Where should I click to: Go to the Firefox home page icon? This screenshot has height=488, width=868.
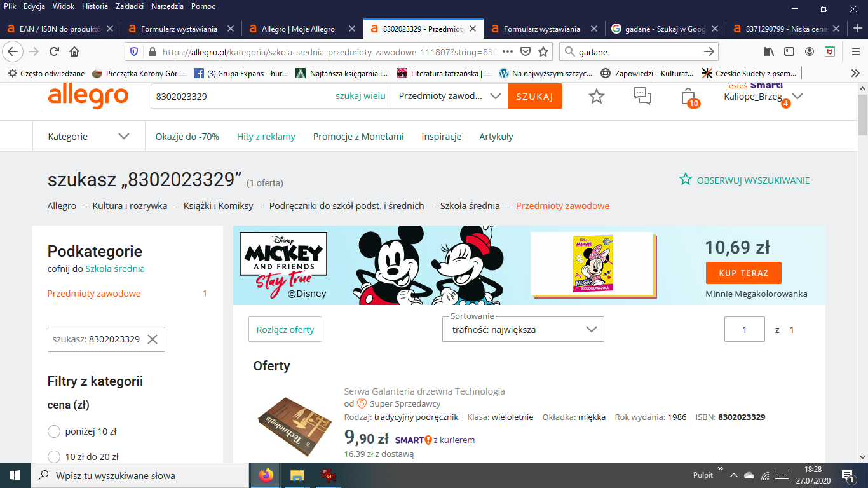74,51
